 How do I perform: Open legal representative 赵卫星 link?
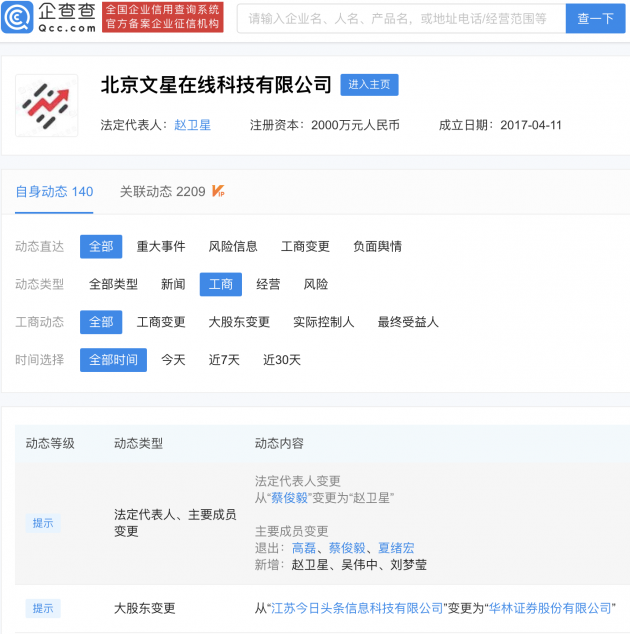pyautogui.click(x=192, y=125)
